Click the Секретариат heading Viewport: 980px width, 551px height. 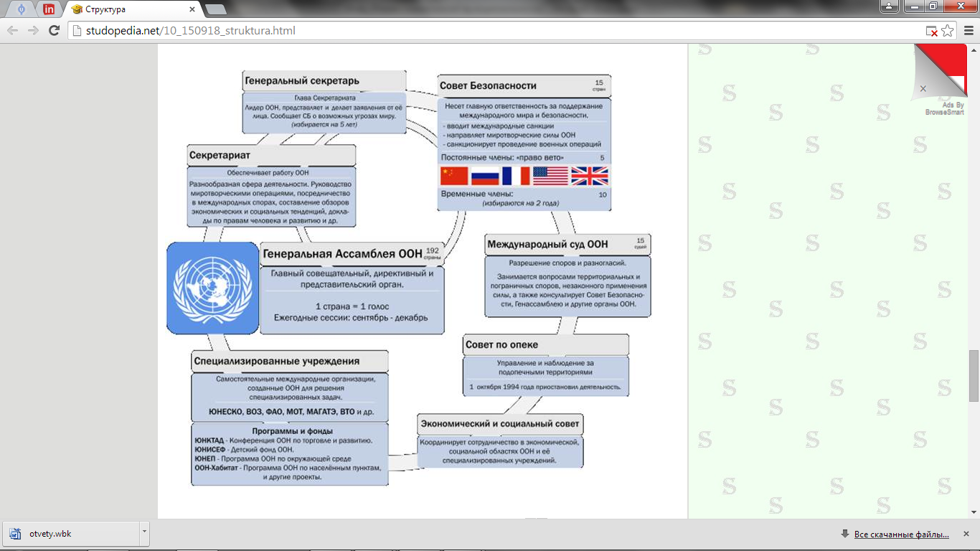(x=220, y=155)
